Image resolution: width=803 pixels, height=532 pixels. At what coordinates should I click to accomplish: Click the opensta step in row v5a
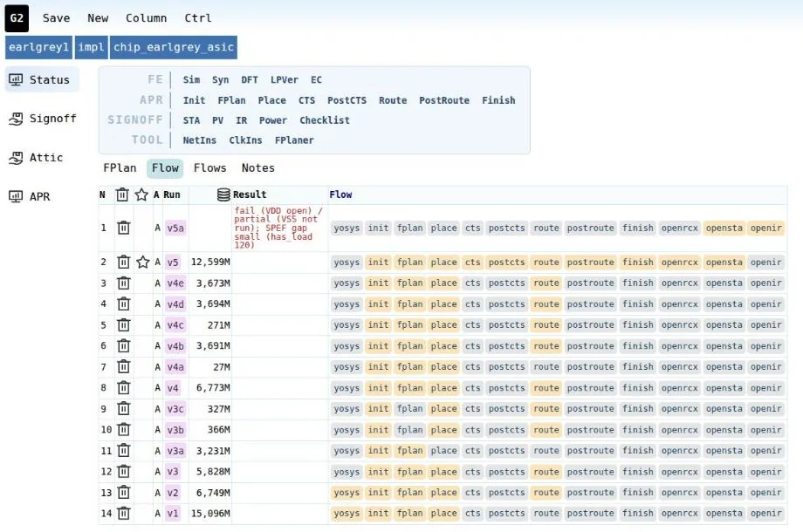[x=724, y=228]
